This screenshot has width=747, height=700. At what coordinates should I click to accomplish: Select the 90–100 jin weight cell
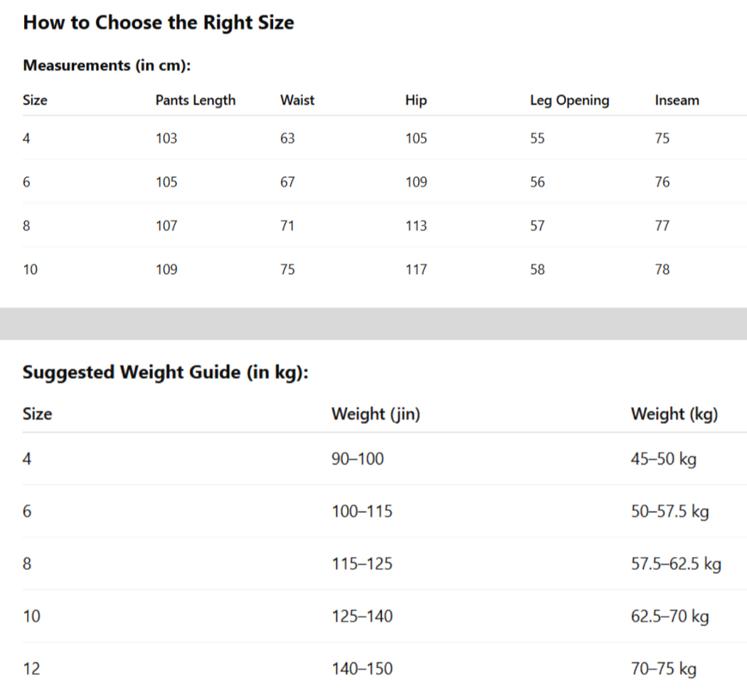[357, 459]
